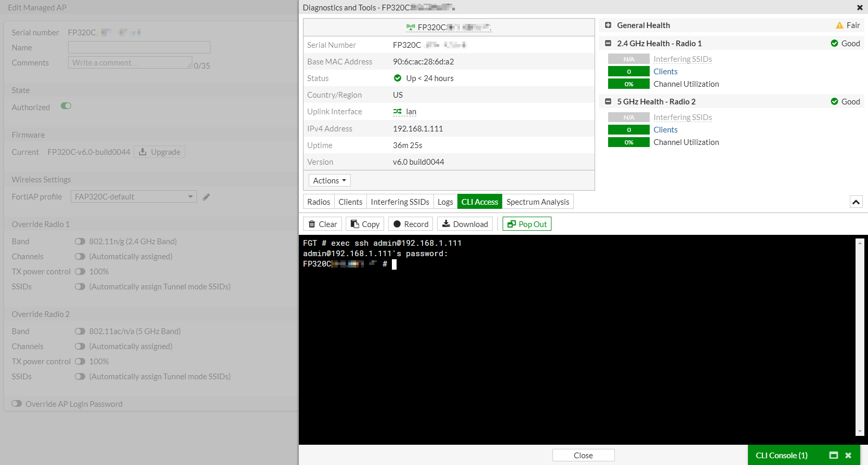This screenshot has width=868, height=465.
Task: Collapse panel with the up chevron button
Action: (x=856, y=202)
